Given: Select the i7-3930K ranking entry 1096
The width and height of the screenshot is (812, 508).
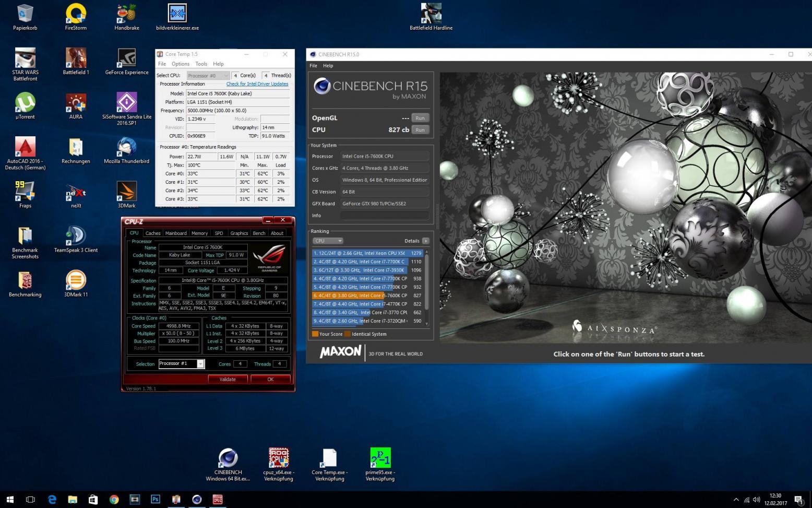Looking at the screenshot, I should (367, 270).
